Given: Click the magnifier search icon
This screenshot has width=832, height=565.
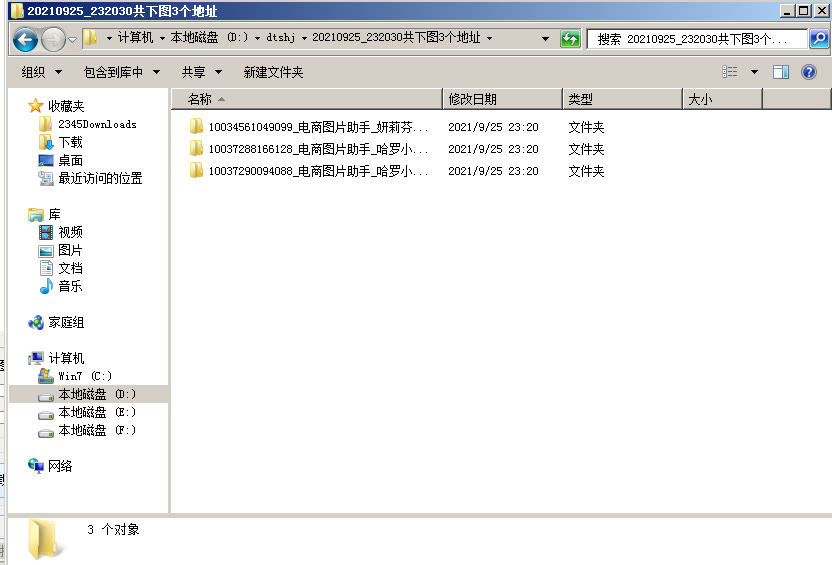Looking at the screenshot, I should [819, 39].
